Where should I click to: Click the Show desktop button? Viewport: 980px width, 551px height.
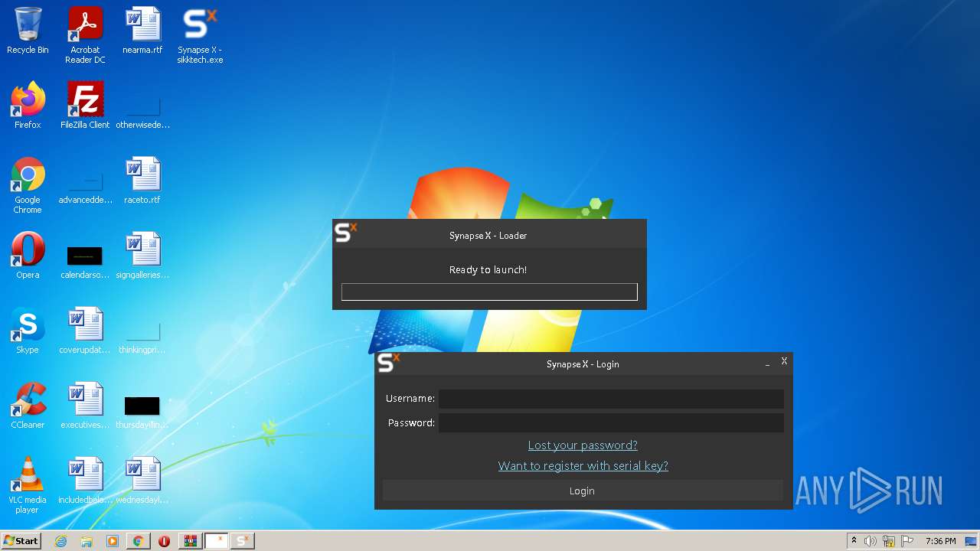[x=972, y=541]
